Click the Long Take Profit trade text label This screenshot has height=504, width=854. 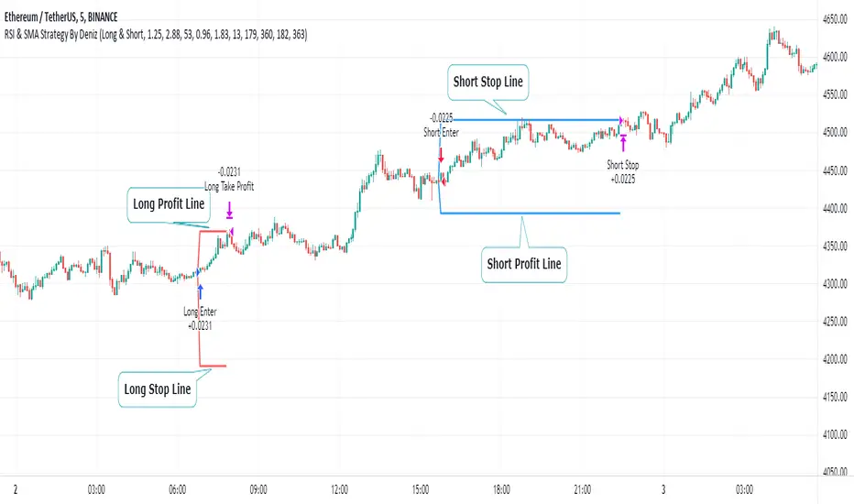coord(229,187)
